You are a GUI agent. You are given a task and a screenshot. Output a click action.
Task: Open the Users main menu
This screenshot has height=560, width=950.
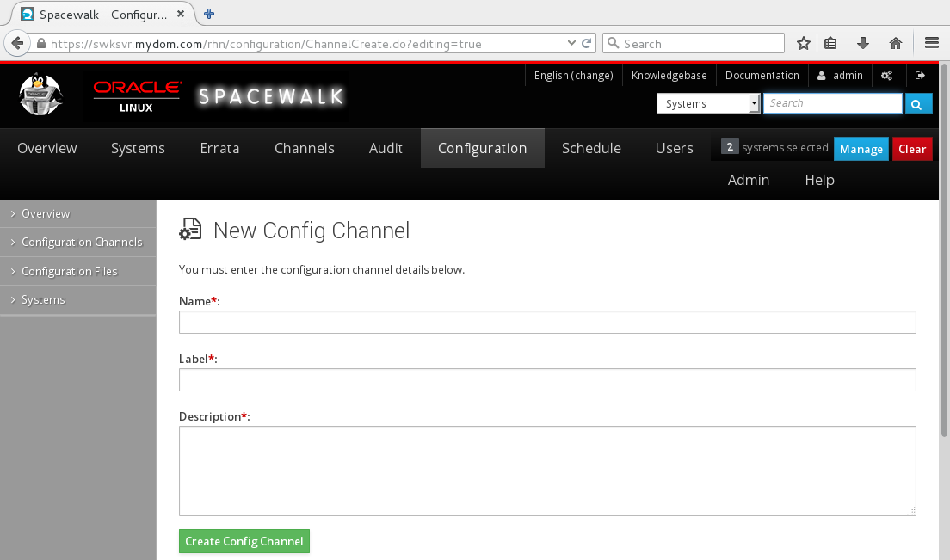pyautogui.click(x=675, y=148)
